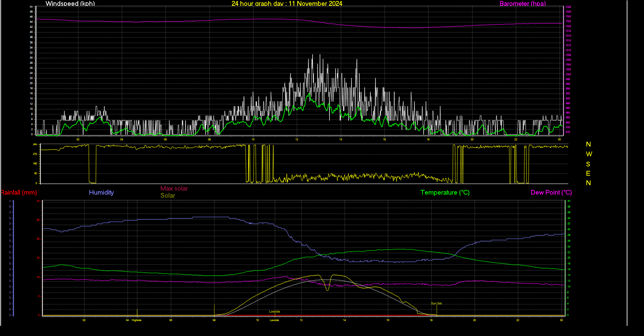
Task: Select the red 'Rainfall (mm)' legend label
Action: coord(19,193)
